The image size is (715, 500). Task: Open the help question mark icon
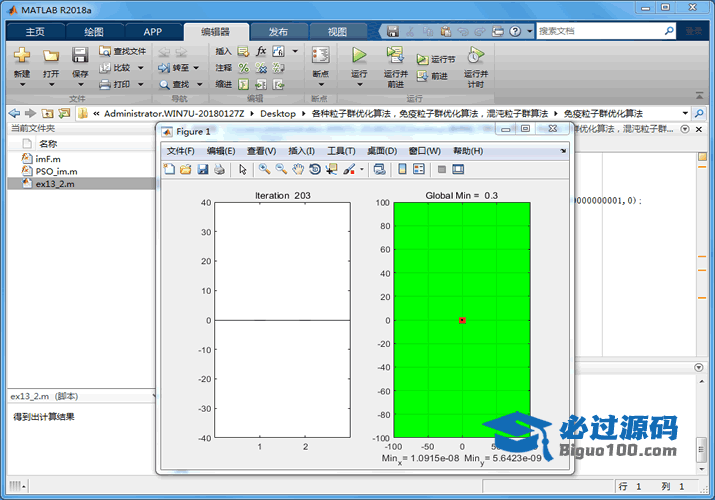[515, 31]
